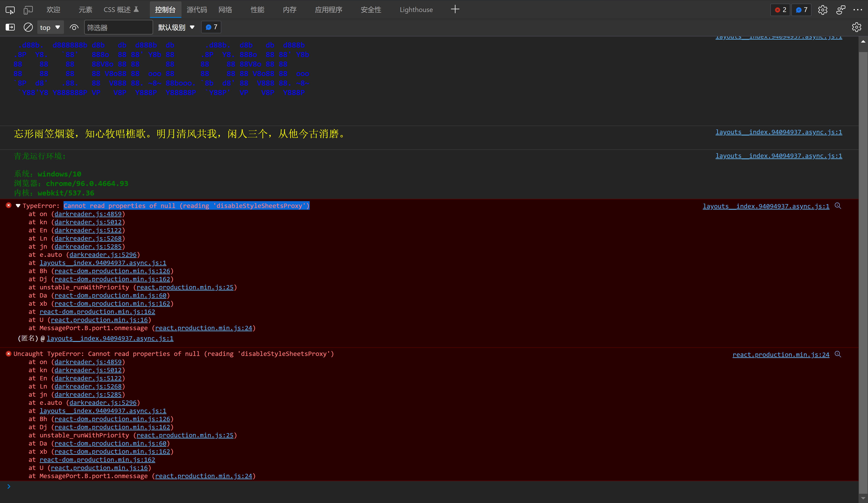Click the magnifier icon next to the TypeError
Image resolution: width=868 pixels, height=503 pixels.
pos(838,206)
